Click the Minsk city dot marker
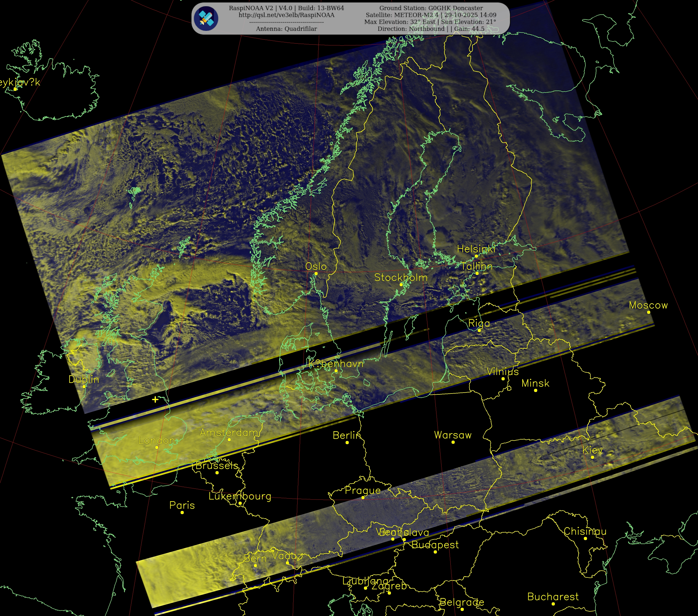 click(x=536, y=390)
